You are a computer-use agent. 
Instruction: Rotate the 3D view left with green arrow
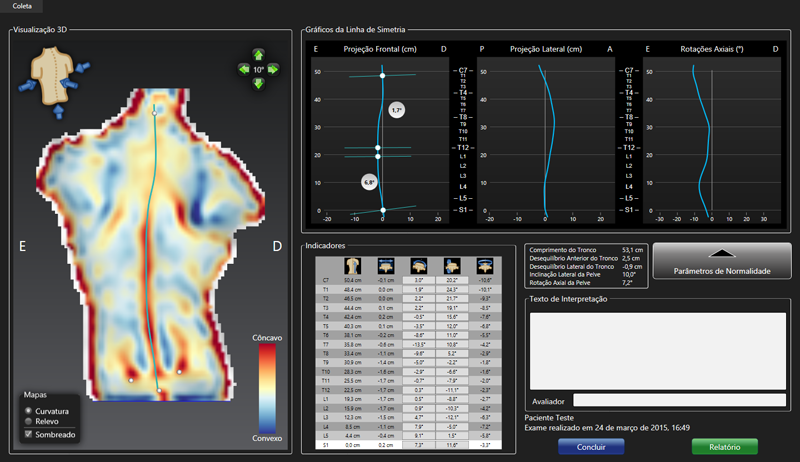tap(244, 69)
